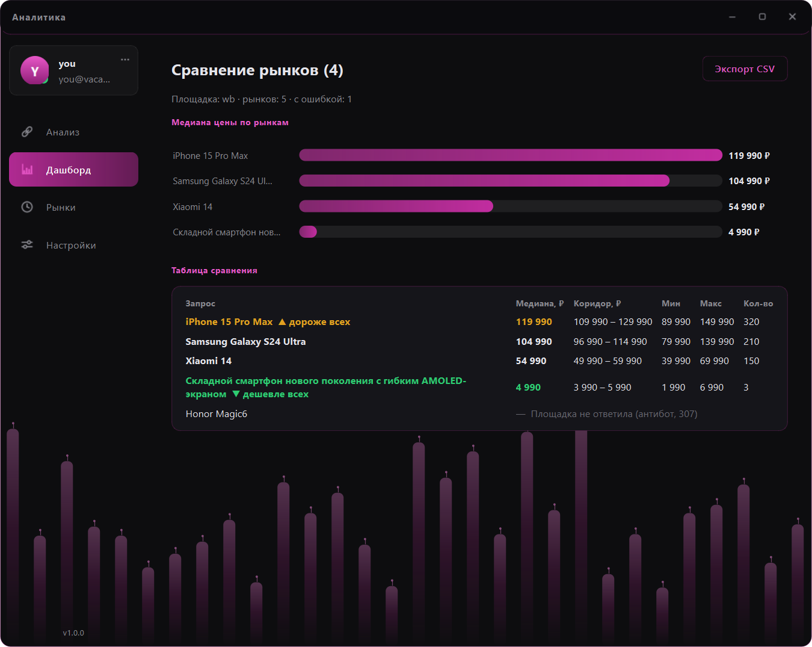The width and height of the screenshot is (812, 647).
Task: Click the Медиана цены по рынкам heading
Action: (x=230, y=122)
